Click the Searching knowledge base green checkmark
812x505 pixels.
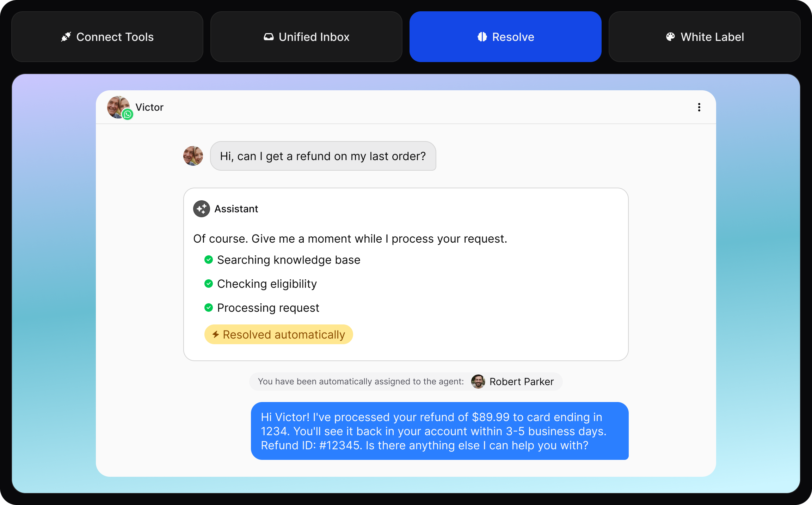click(x=209, y=260)
